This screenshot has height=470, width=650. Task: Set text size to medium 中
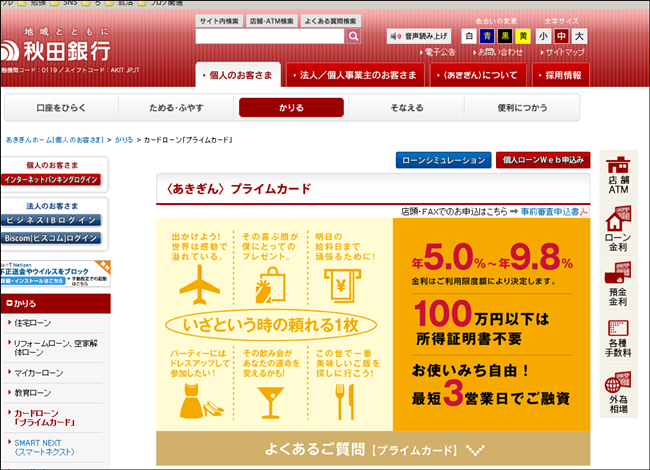pyautogui.click(x=561, y=36)
